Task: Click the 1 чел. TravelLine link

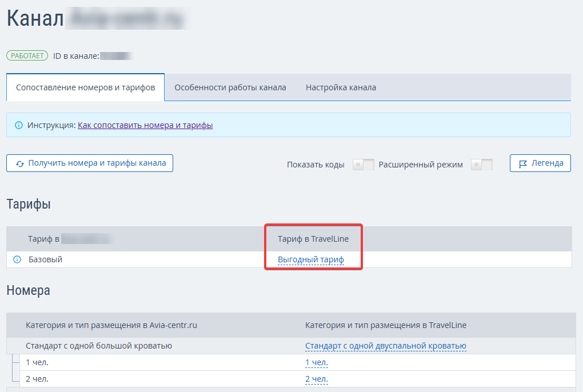Action: (x=317, y=362)
